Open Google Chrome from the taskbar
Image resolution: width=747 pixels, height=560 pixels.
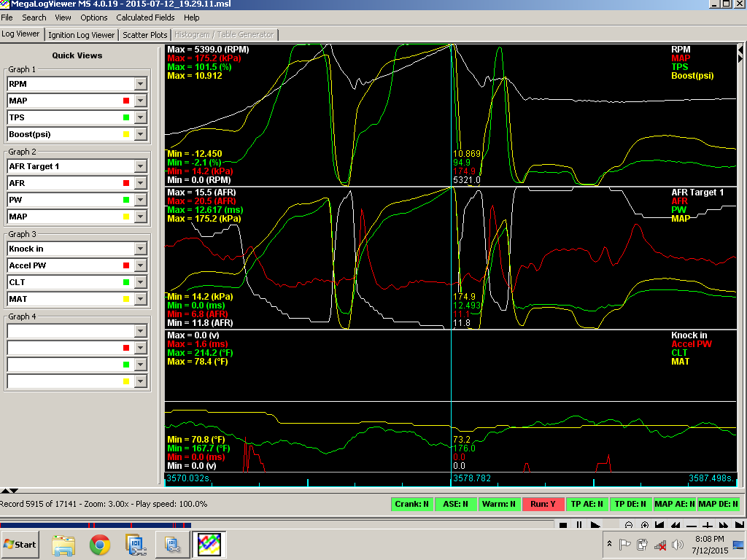coord(100,544)
